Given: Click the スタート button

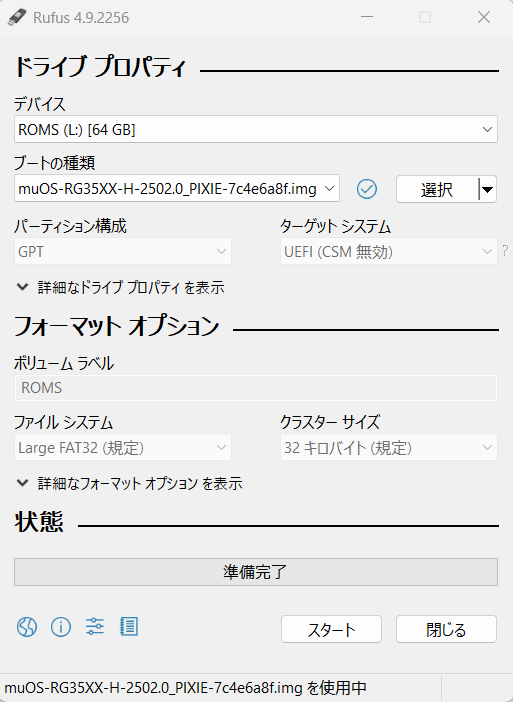Looking at the screenshot, I should click(331, 629).
